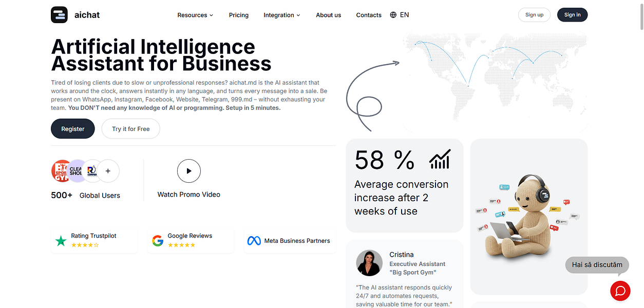Click the conversion chart icon
Viewport: 644px width, 308px height.
click(x=440, y=159)
